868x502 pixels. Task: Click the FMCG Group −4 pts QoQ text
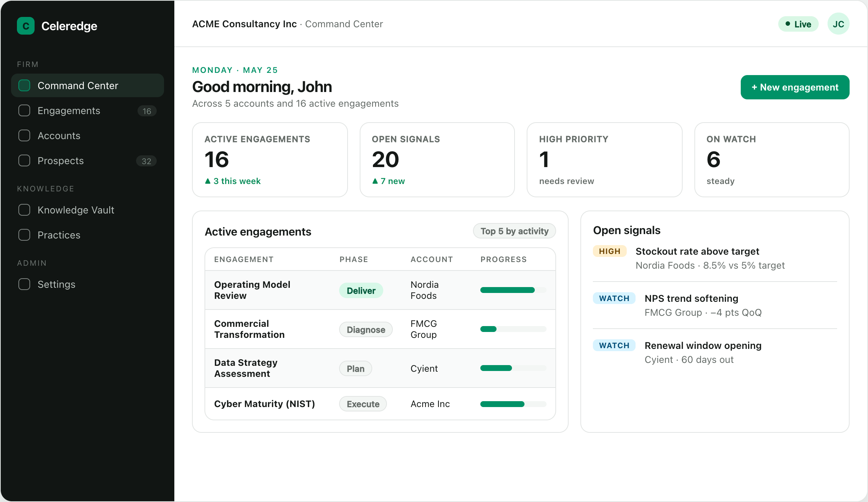point(703,312)
